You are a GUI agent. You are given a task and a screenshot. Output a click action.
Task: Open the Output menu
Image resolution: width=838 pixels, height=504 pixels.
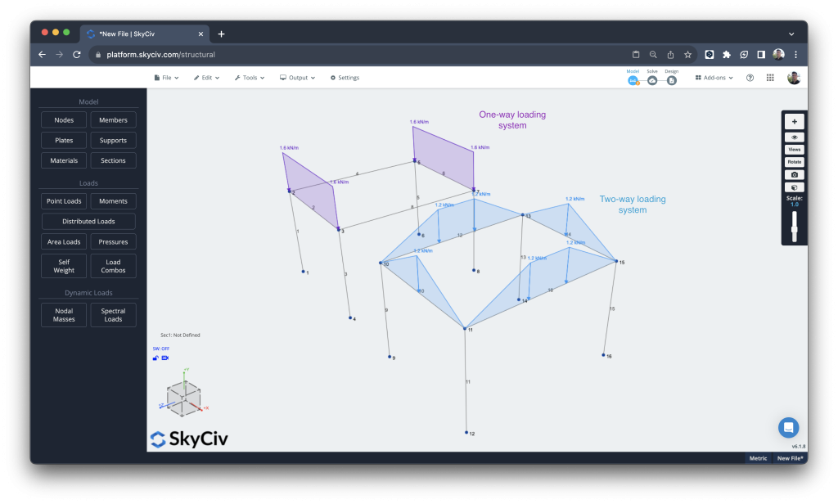click(x=298, y=78)
